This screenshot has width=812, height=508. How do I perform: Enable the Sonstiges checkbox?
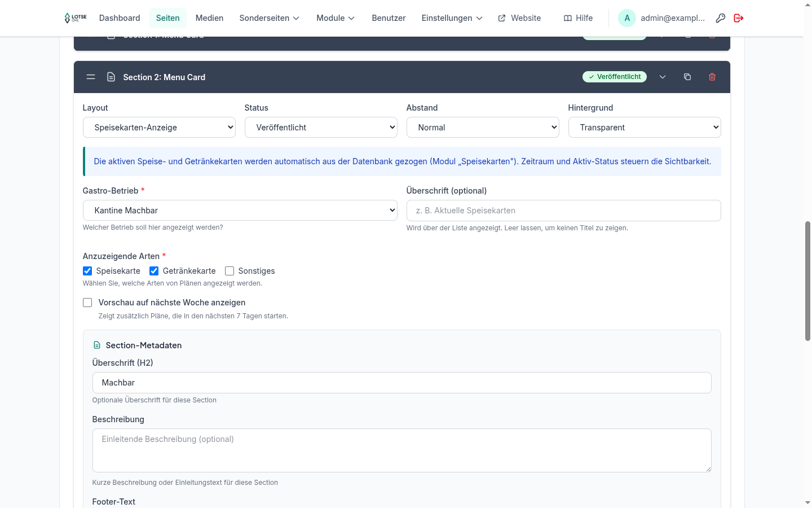click(x=230, y=271)
